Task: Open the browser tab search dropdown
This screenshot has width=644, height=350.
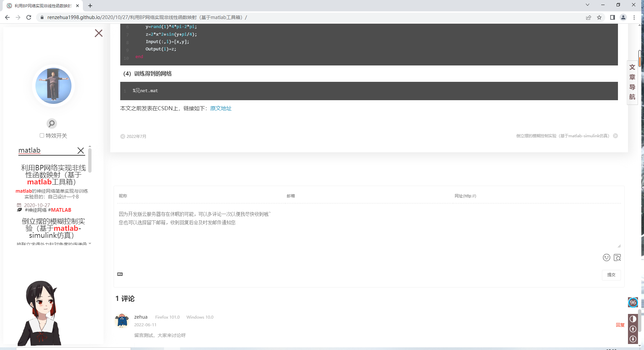Action: click(x=587, y=5)
